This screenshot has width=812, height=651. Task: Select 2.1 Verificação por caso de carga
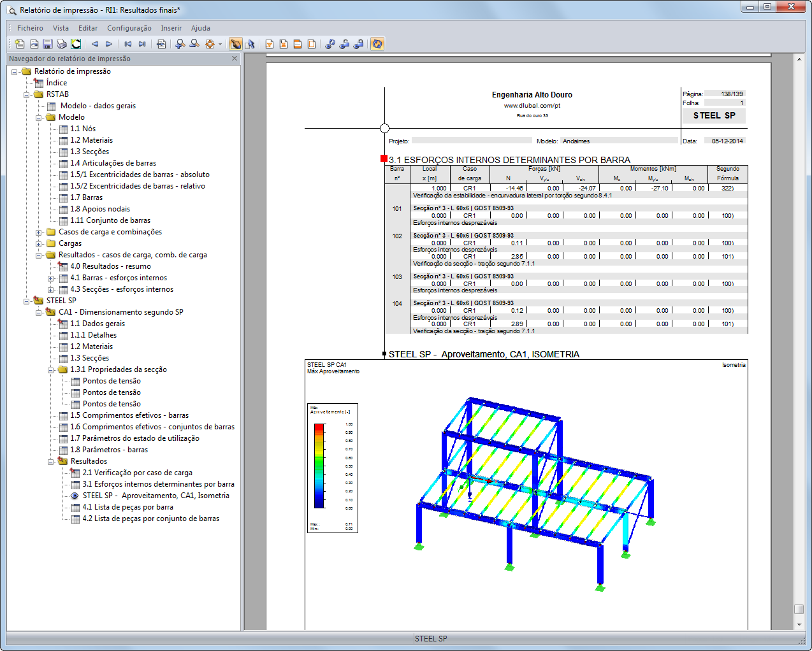(x=137, y=473)
